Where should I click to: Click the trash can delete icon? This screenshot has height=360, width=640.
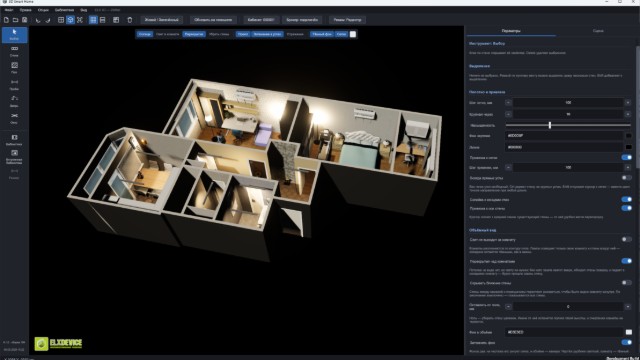(x=129, y=20)
